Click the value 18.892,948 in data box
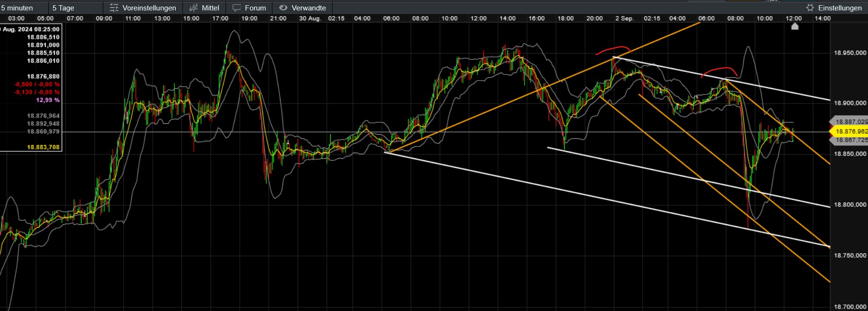This screenshot has height=311, width=868. point(43,124)
